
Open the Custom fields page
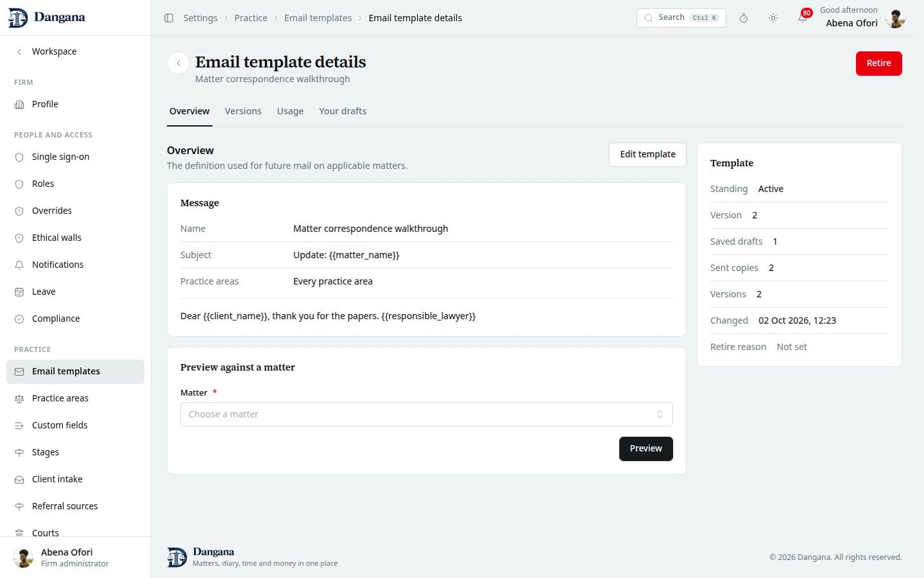tap(75, 425)
